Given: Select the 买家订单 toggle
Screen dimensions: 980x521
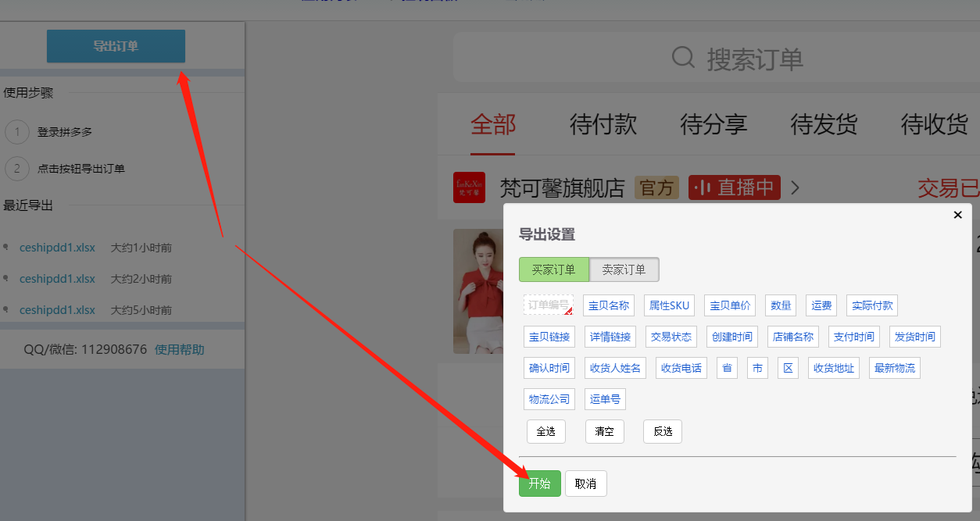Looking at the screenshot, I should [x=554, y=269].
